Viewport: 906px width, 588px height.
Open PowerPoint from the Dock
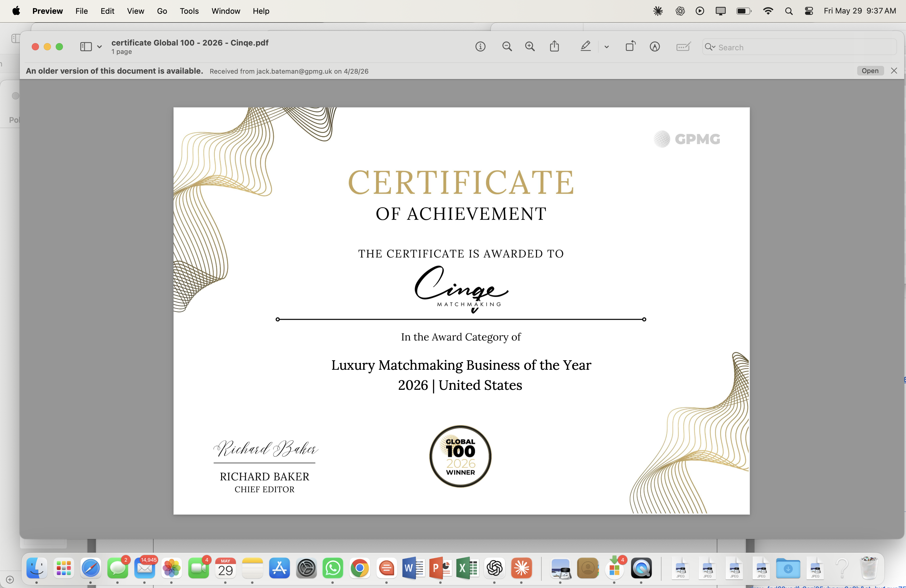click(x=441, y=568)
